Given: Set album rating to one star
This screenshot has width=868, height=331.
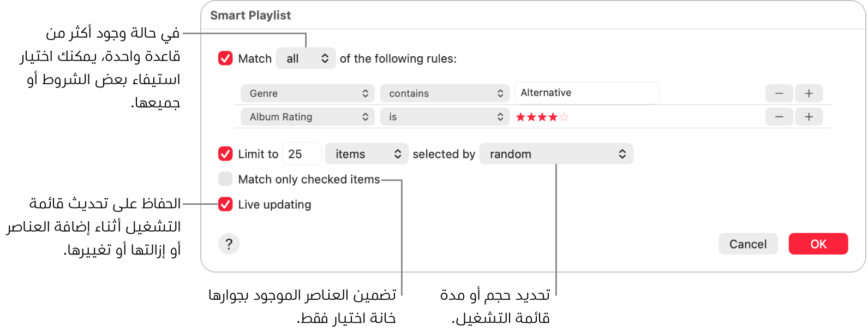Looking at the screenshot, I should click(520, 117).
